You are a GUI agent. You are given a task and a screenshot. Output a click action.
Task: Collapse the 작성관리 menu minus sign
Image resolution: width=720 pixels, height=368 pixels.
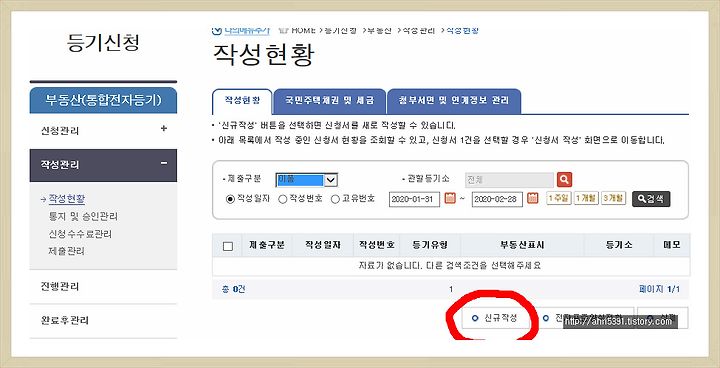click(x=164, y=163)
